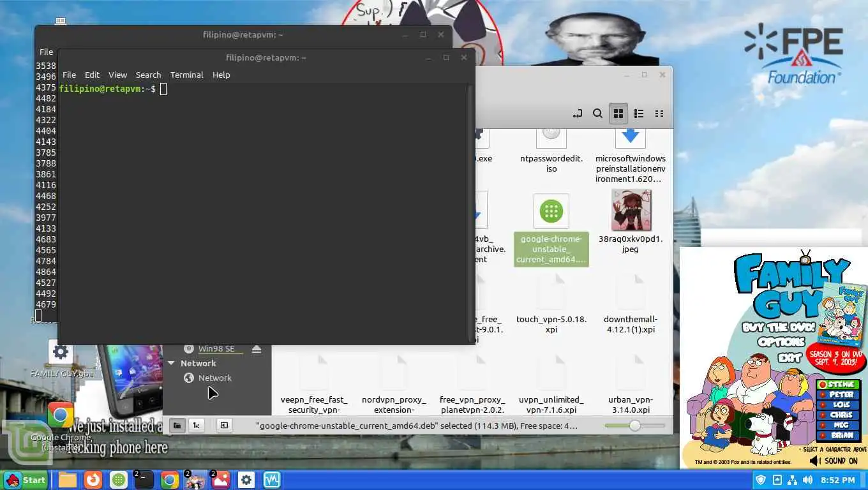Open the View menu in terminal
868x490 pixels.
pyautogui.click(x=117, y=75)
